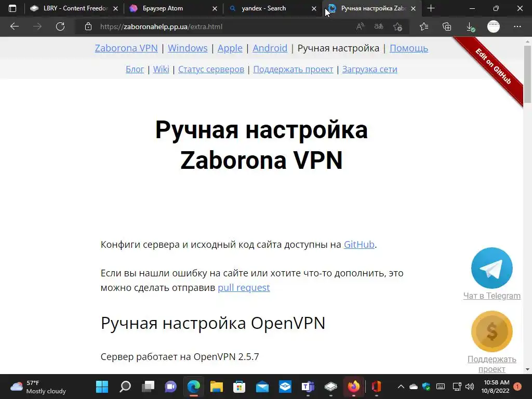Open Chat app on taskbar
The width and height of the screenshot is (532, 399).
(170, 387)
